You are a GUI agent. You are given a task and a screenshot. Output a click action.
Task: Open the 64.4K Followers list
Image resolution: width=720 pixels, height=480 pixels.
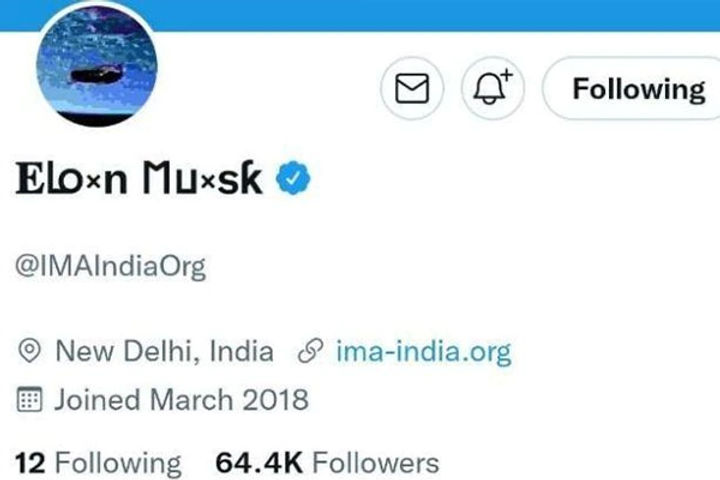point(327,463)
